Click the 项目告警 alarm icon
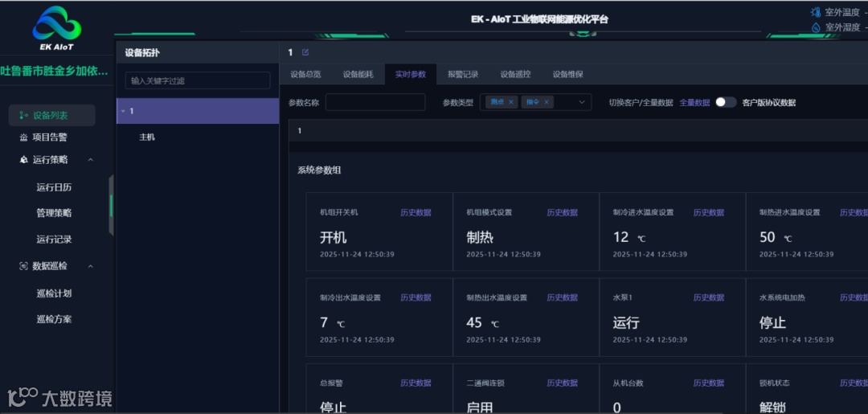Viewport: 868px width, 414px height. pyautogui.click(x=23, y=137)
